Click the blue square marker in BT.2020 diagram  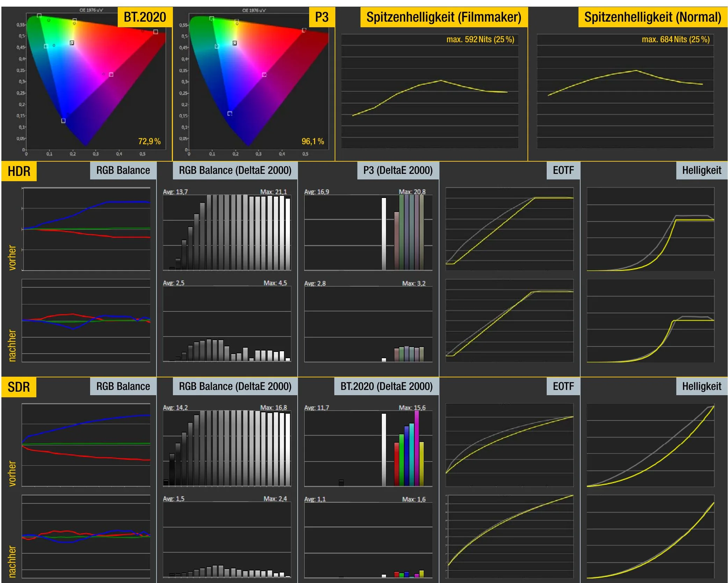coord(63,121)
